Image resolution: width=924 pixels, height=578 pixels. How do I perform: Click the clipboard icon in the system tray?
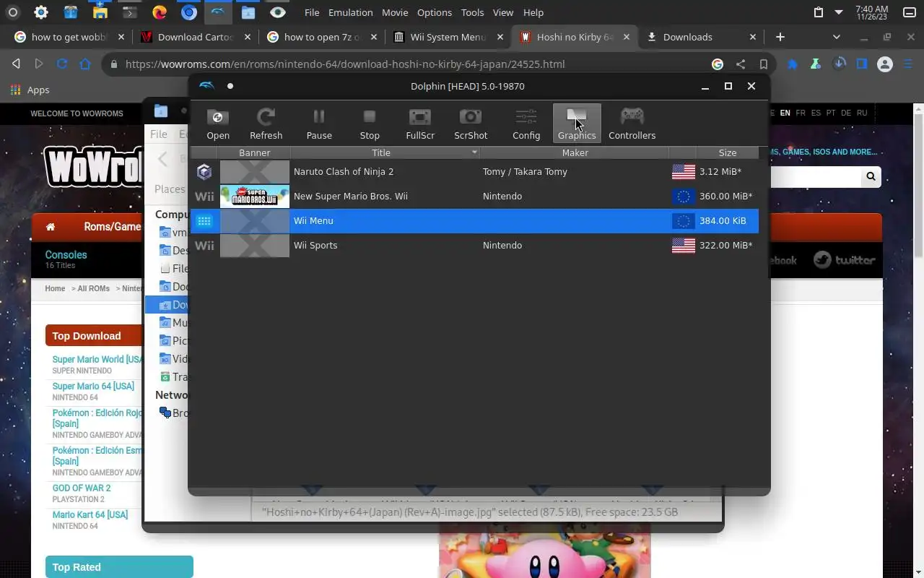(x=818, y=12)
